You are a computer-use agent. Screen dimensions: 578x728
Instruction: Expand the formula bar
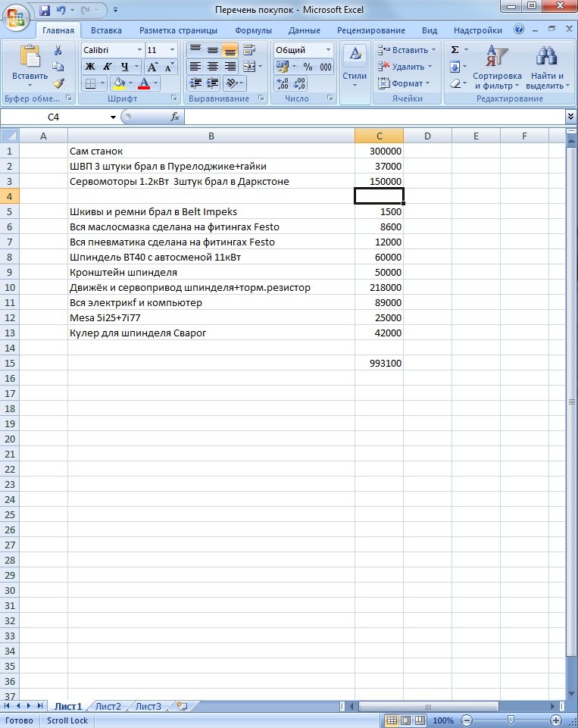pyautogui.click(x=571, y=117)
